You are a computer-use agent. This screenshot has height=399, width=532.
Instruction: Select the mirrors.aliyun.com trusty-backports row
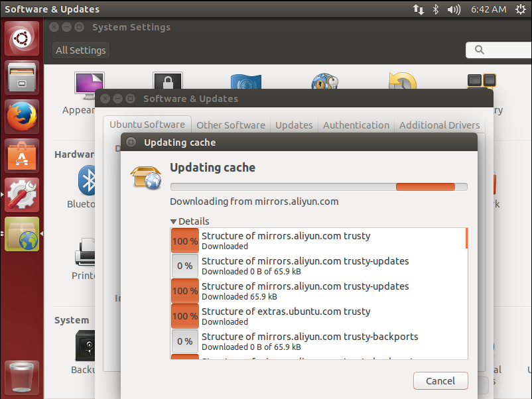(318, 341)
